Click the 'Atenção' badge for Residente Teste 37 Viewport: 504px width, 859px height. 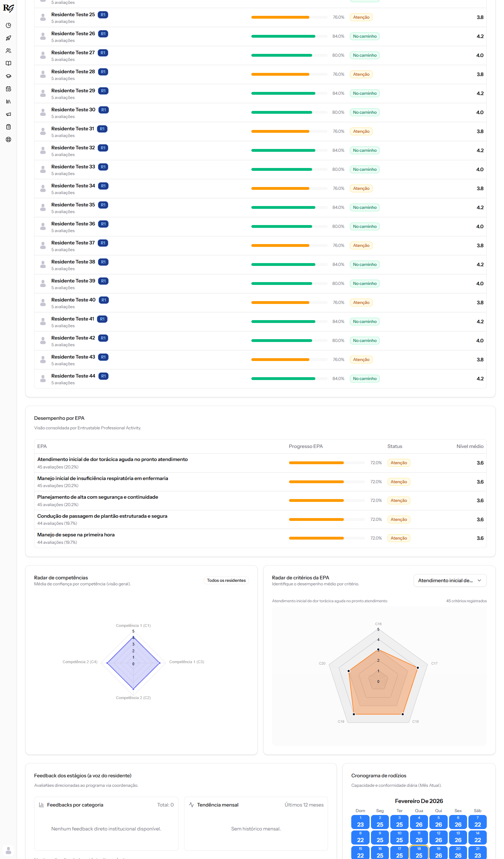point(361,245)
